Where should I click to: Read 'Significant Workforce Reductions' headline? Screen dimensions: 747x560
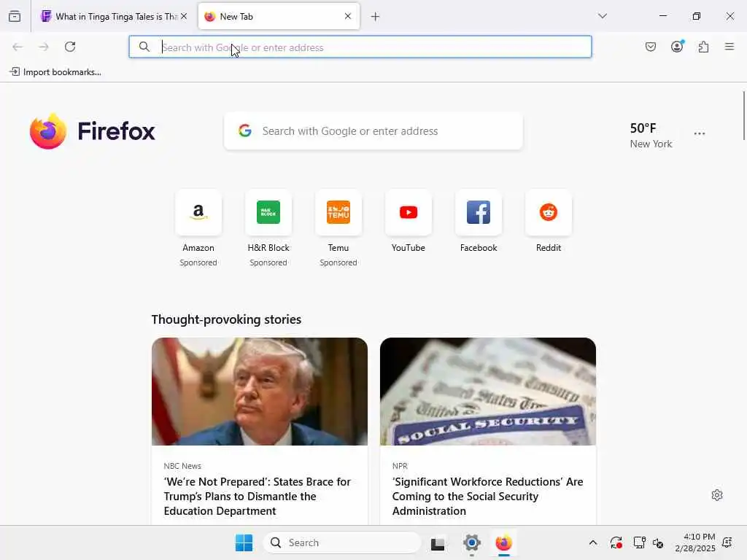pyautogui.click(x=487, y=496)
